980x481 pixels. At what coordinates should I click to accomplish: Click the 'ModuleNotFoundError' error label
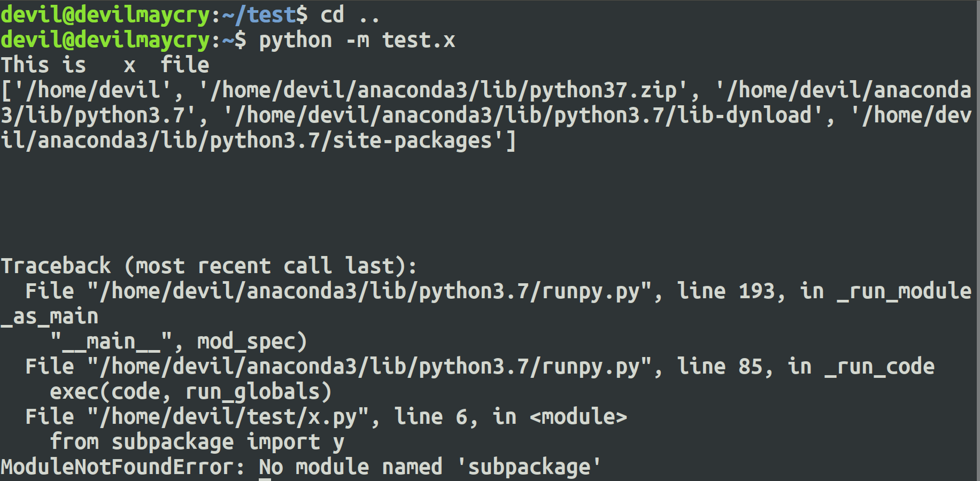pyautogui.click(x=117, y=467)
